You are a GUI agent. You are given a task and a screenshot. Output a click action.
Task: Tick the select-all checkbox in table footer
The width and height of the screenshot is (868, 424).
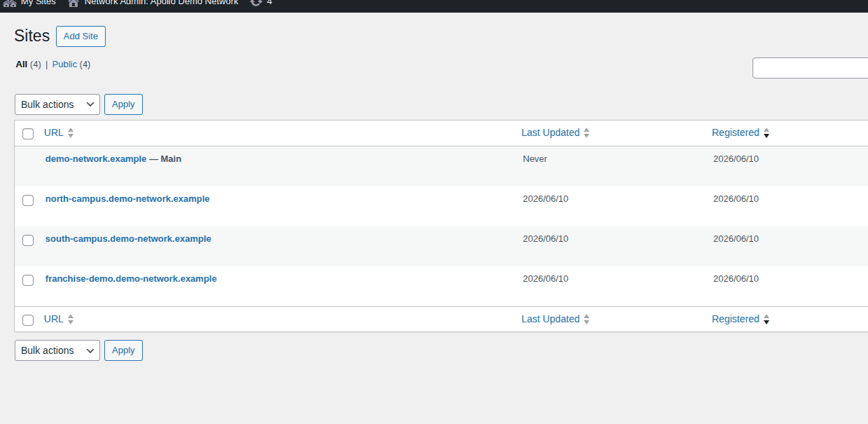(28, 320)
